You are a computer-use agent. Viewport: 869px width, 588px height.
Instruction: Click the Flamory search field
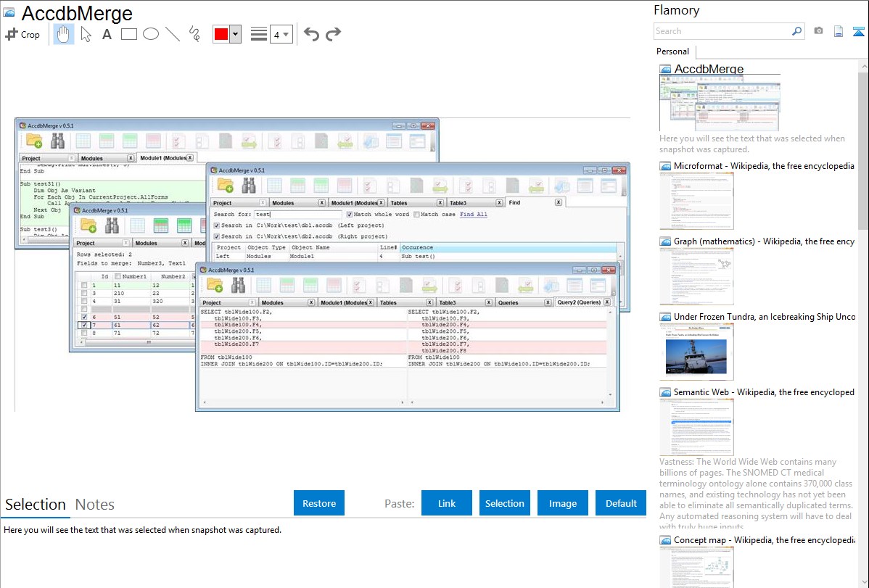pos(722,31)
